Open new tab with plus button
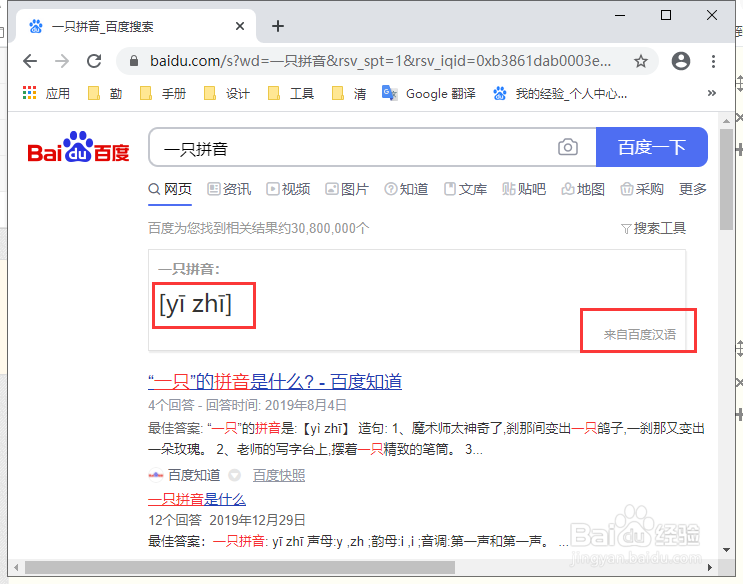 [278, 26]
